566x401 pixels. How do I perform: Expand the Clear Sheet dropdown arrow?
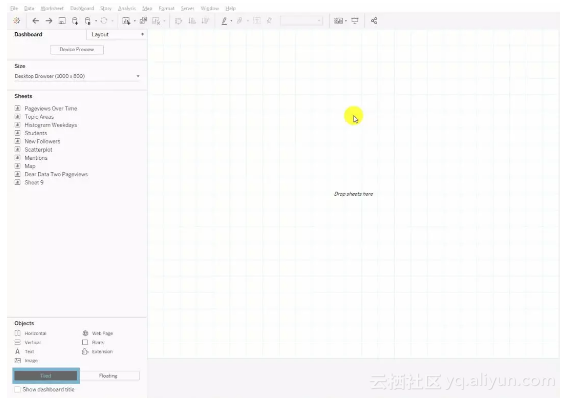tap(165, 21)
